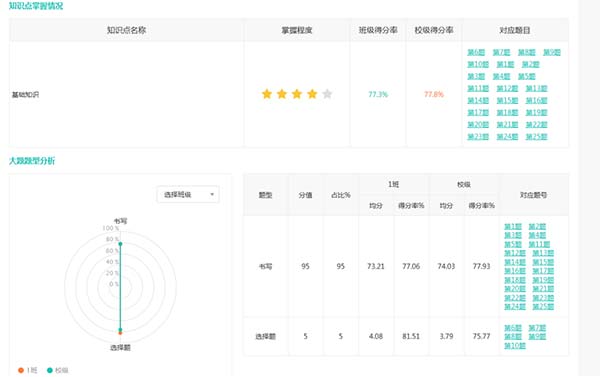Click the orange 1班 legend dot
The image size is (600, 377).
pyautogui.click(x=21, y=370)
